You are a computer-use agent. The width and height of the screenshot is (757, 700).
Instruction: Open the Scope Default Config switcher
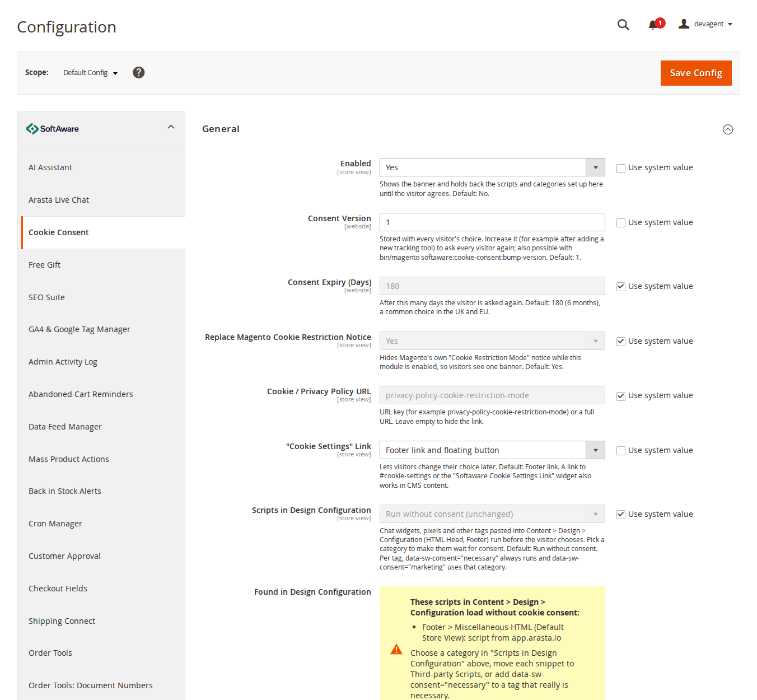(x=90, y=73)
